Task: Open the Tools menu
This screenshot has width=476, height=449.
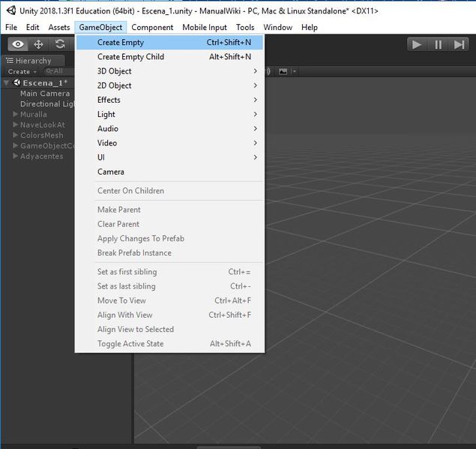Action: [245, 27]
